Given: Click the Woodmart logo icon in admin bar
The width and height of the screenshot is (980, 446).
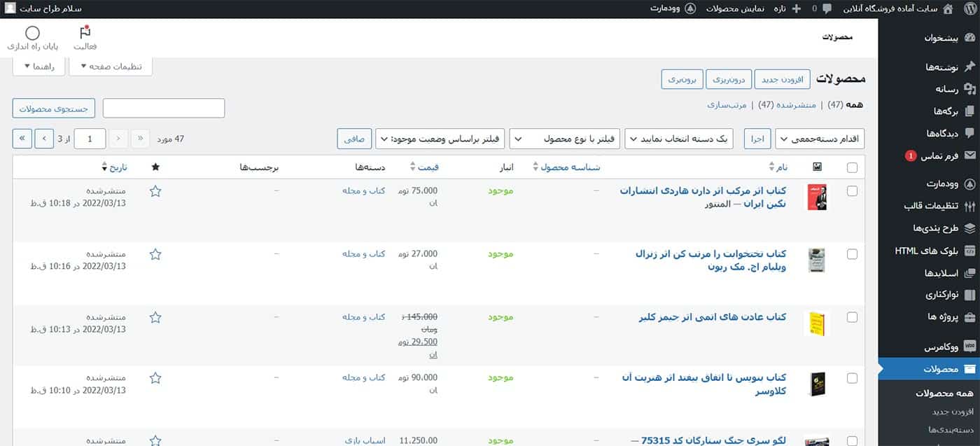Looking at the screenshot, I should 690,9.
